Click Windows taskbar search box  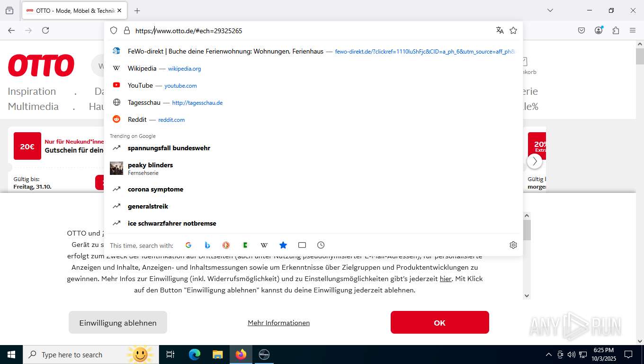click(90, 355)
